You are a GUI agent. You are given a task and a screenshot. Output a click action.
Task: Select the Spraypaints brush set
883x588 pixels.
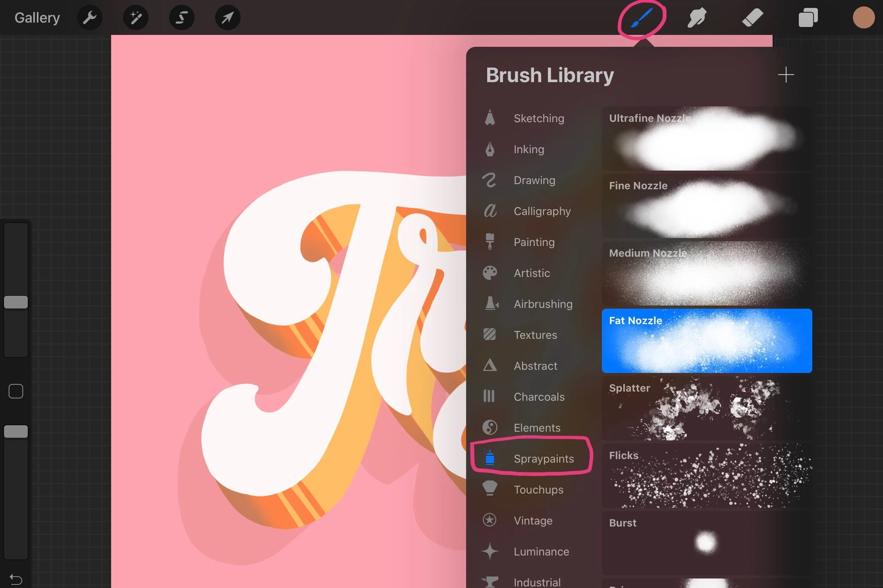544,459
